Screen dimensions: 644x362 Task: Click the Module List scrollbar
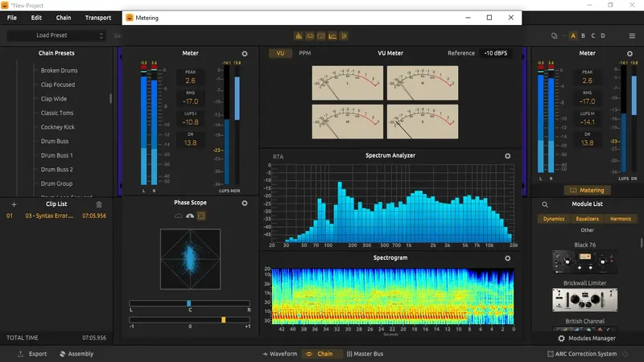pos(642,243)
